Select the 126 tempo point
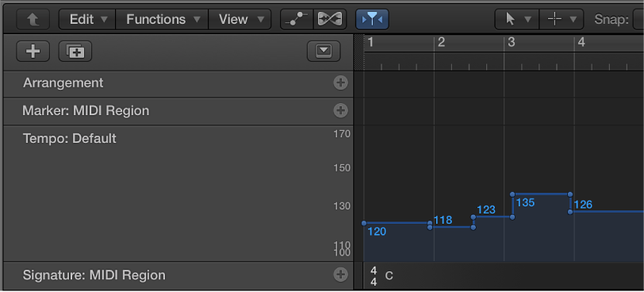The width and height of the screenshot is (644, 292). coord(570,212)
